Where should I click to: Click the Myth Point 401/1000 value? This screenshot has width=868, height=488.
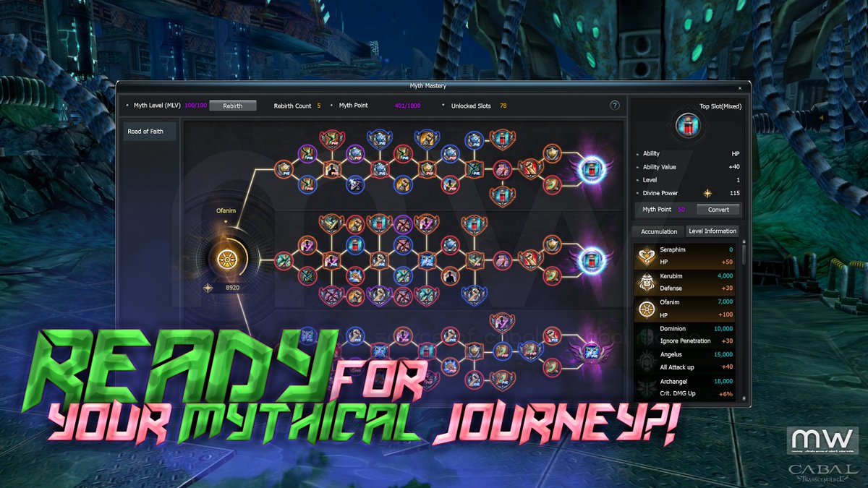click(407, 106)
